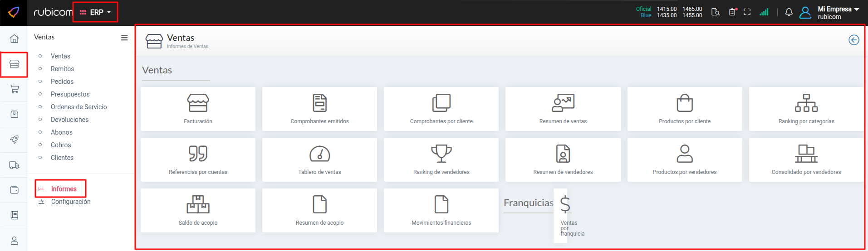Open Resumen de ventas report
This screenshot has width=868, height=251.
[x=563, y=109]
